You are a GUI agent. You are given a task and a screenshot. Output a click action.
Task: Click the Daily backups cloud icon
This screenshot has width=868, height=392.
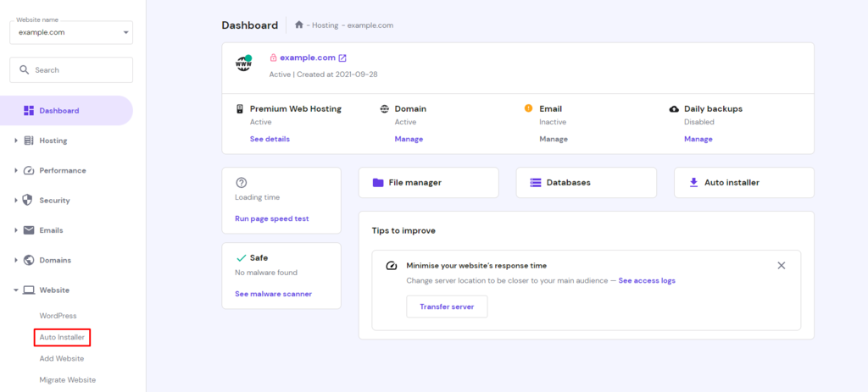tap(674, 109)
